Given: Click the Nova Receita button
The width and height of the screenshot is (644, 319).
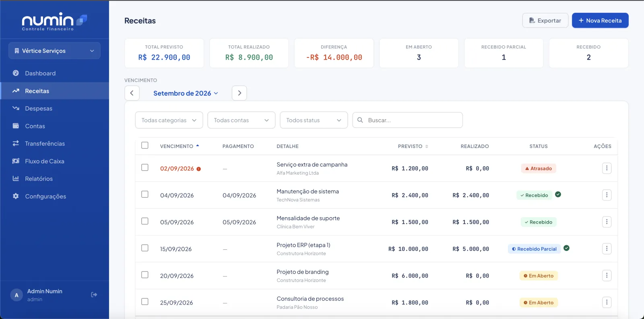Looking at the screenshot, I should pos(600,21).
